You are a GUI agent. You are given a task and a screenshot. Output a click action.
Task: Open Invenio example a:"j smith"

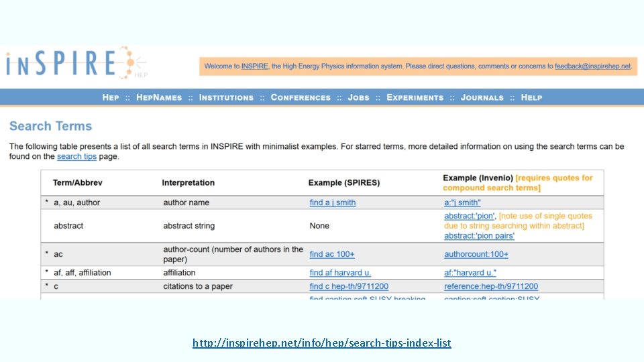(462, 202)
